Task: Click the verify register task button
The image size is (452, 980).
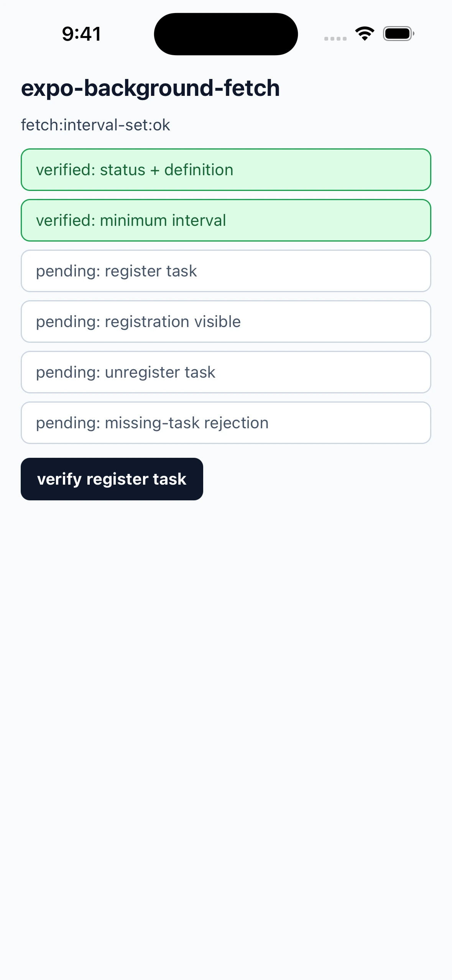Action: tap(112, 479)
